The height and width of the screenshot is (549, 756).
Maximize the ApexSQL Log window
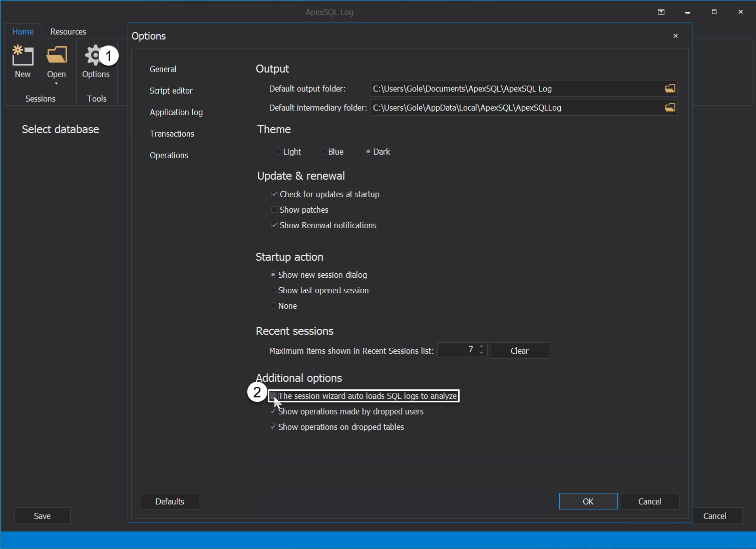[714, 12]
